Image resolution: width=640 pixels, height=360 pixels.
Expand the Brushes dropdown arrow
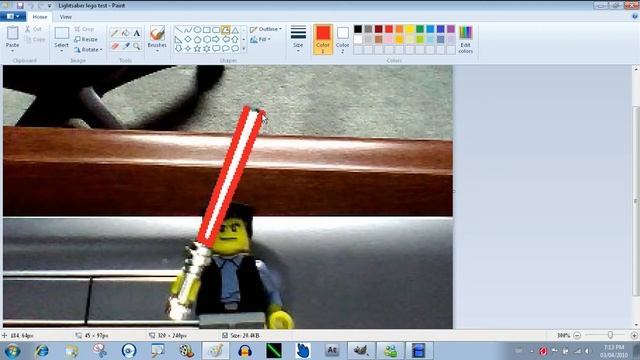(157, 51)
